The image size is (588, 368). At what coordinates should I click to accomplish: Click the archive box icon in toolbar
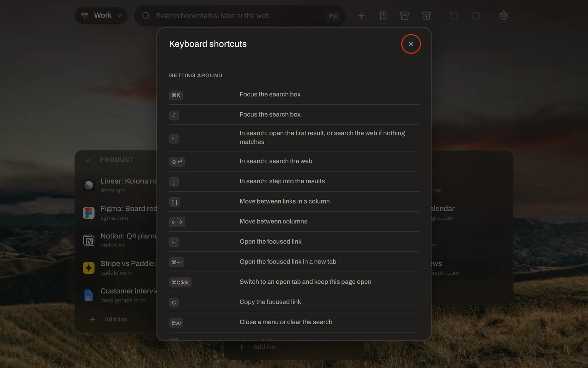click(x=405, y=16)
